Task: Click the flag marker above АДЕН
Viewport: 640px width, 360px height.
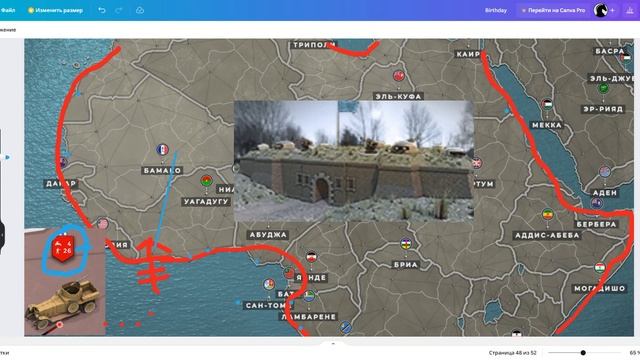Action: [604, 171]
